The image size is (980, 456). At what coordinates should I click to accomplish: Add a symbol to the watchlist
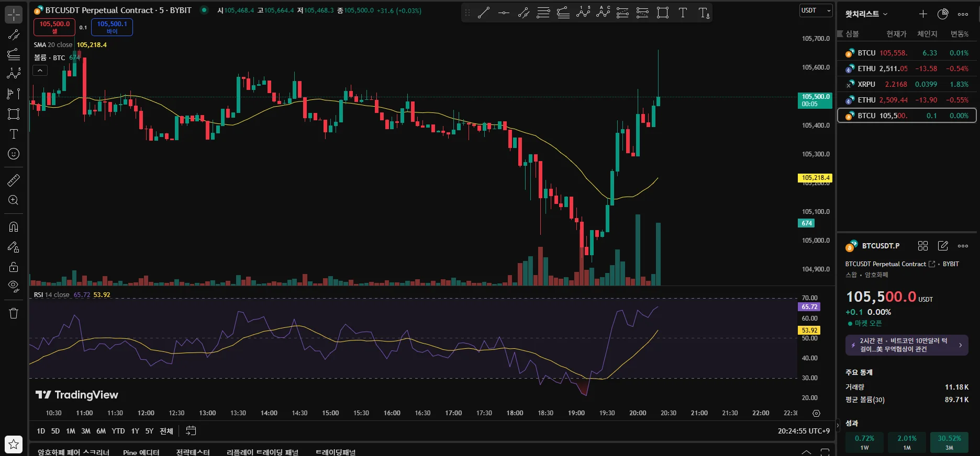pos(923,14)
